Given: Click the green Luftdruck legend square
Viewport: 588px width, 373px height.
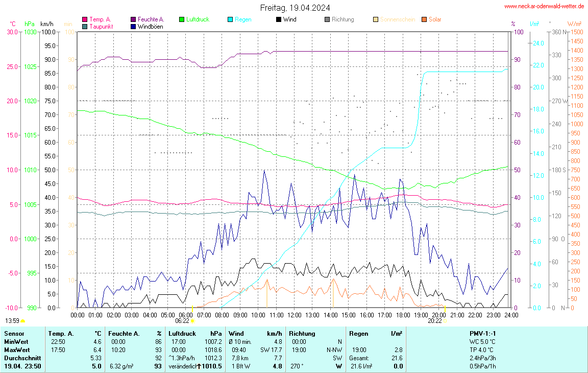Looking at the screenshot, I should tap(182, 19).
